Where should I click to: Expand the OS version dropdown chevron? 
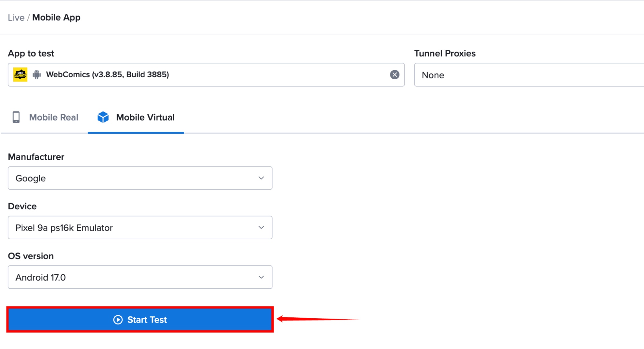click(261, 277)
